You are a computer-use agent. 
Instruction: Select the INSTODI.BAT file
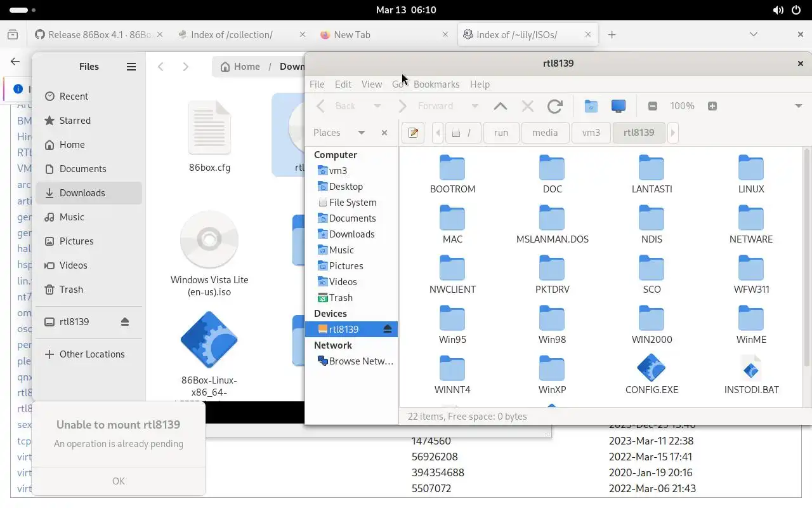[x=751, y=375]
